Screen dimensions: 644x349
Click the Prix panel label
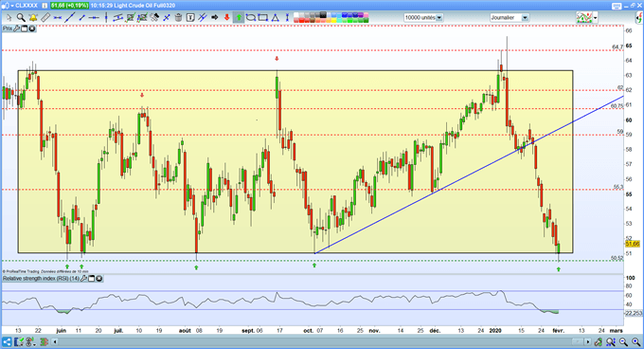pyautogui.click(x=8, y=28)
